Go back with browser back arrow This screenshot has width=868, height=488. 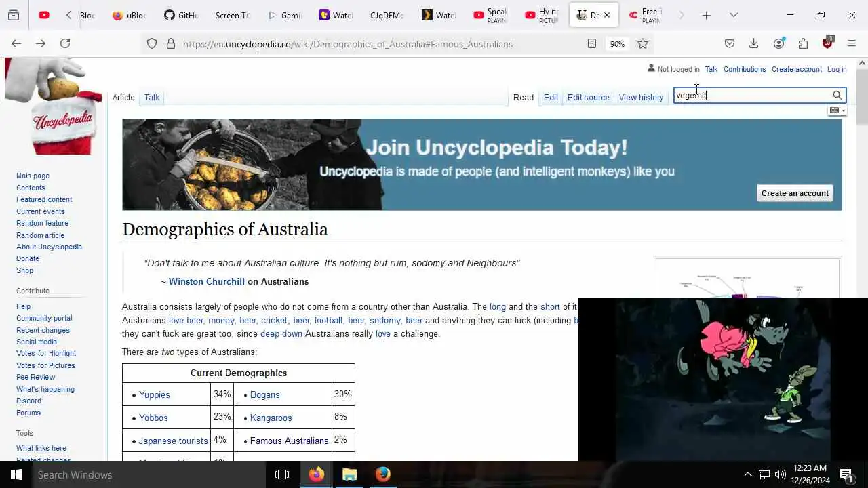16,43
